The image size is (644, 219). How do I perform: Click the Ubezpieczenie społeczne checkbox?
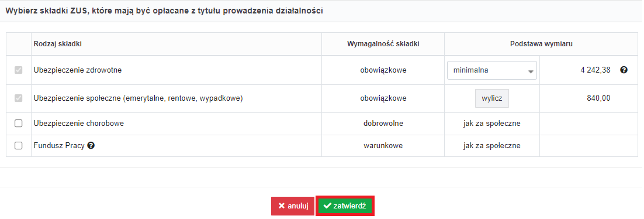click(19, 98)
